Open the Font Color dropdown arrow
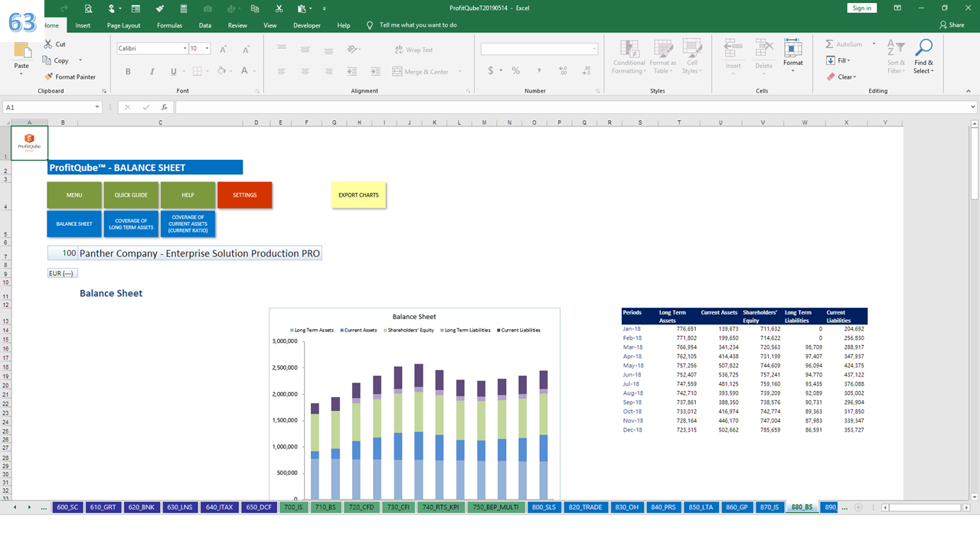 pos(254,71)
